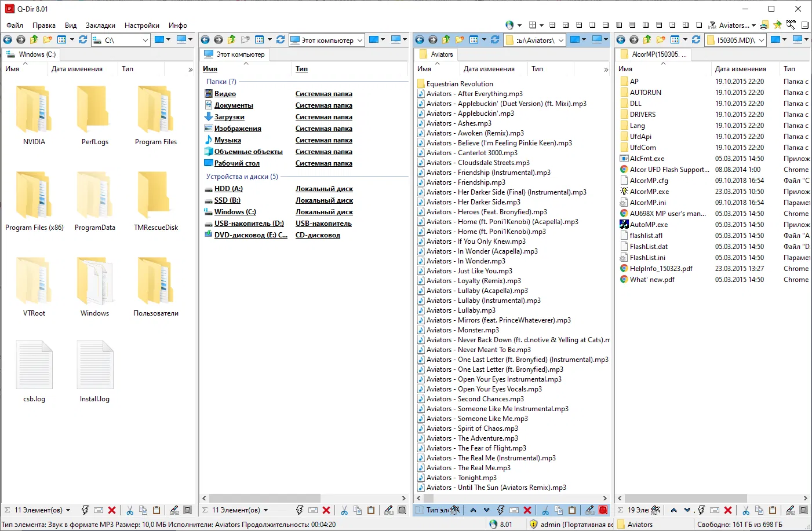Viewport: 812px width, 531px height.
Task: Open the zoom magnifier tool
Action: click(791, 25)
